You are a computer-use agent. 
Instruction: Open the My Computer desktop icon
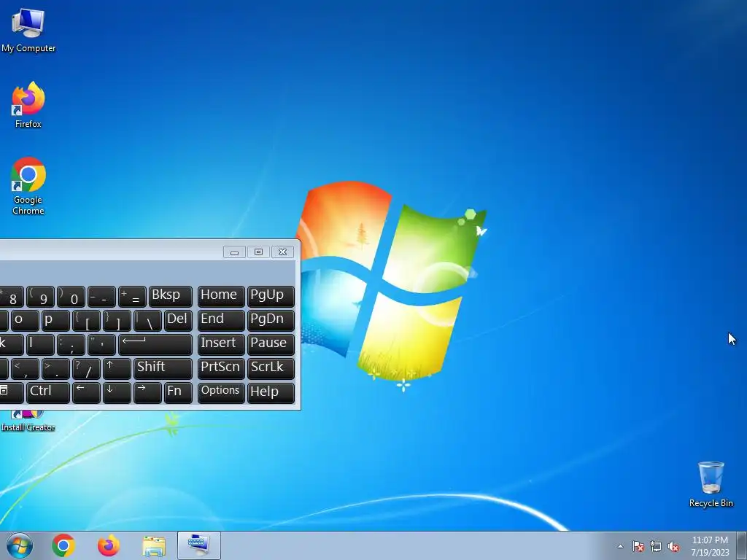pos(28,30)
